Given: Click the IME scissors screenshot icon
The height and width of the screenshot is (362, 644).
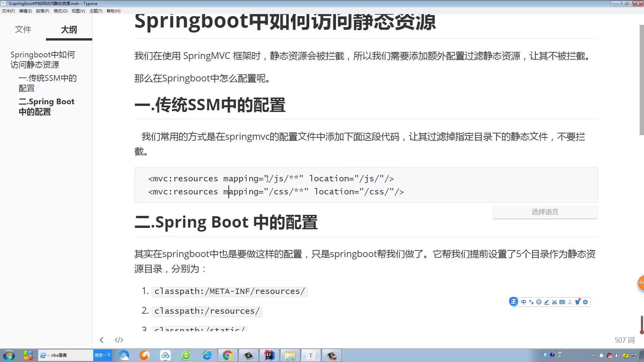Looking at the screenshot, I should [554, 302].
